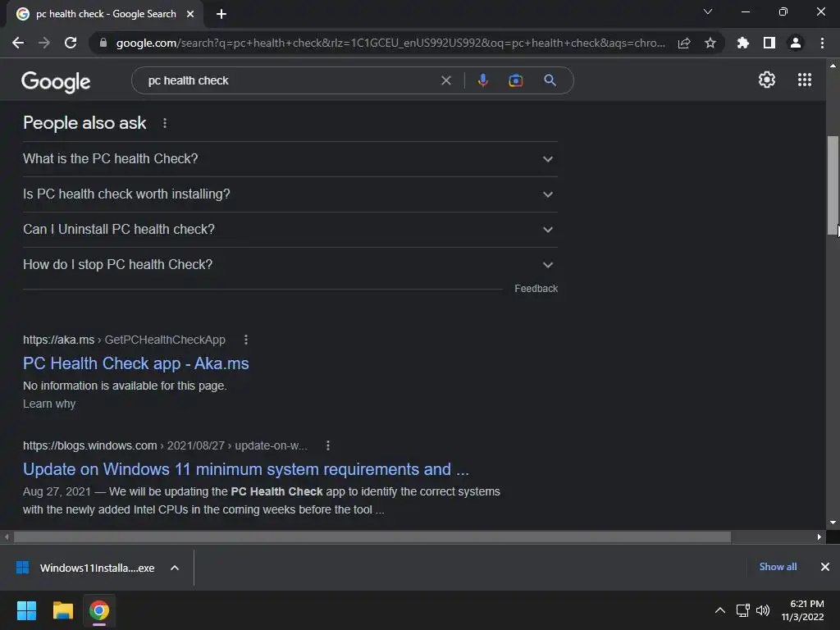The height and width of the screenshot is (630, 840).
Task: Close the downloads bar
Action: [825, 567]
